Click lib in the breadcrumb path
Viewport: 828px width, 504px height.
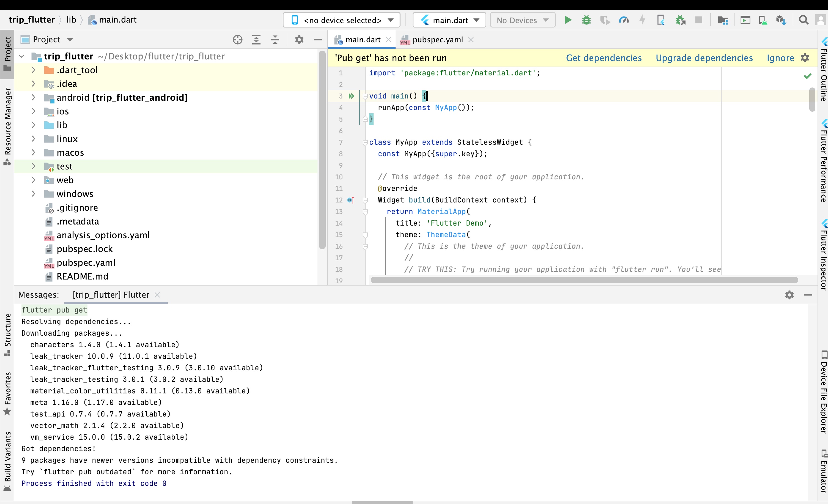(x=71, y=20)
